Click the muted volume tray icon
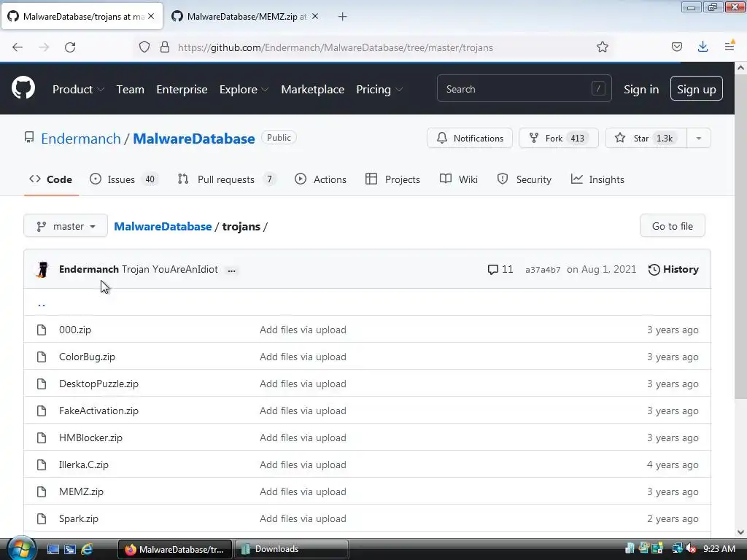747x560 pixels. pyautogui.click(x=690, y=549)
